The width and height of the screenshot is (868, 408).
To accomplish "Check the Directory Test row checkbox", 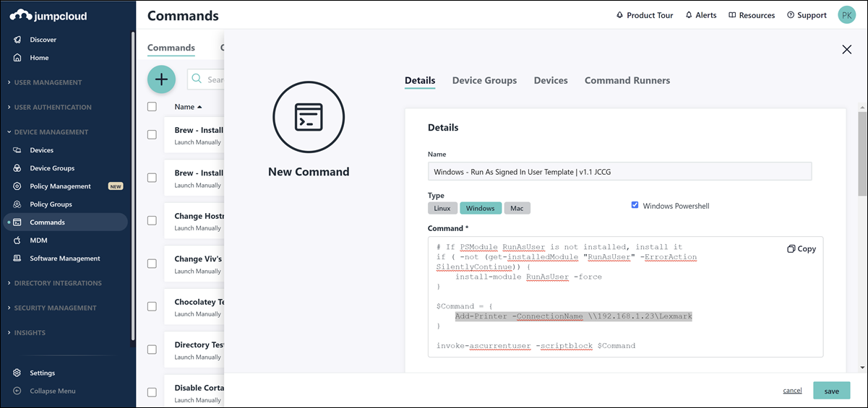I will [x=152, y=350].
